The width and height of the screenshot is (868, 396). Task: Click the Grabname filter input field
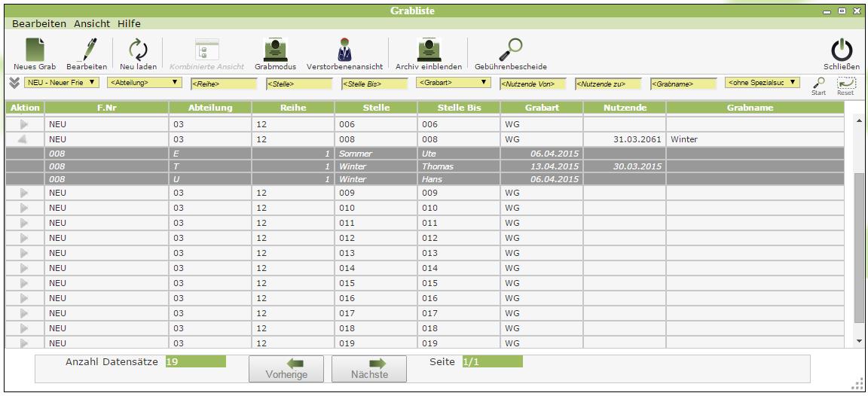tap(683, 84)
